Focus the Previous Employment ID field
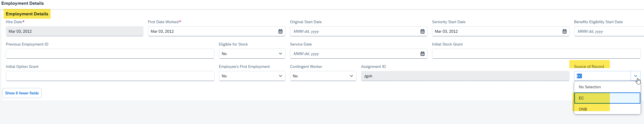 pyautogui.click(x=110, y=54)
